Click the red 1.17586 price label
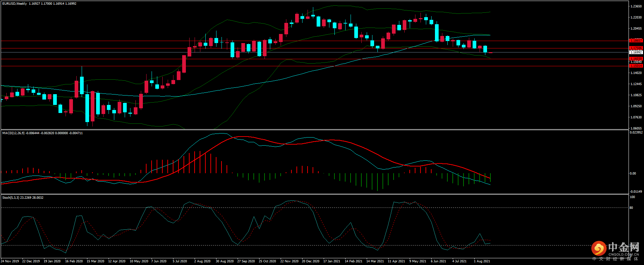644x265 pixels. pos(636,48)
